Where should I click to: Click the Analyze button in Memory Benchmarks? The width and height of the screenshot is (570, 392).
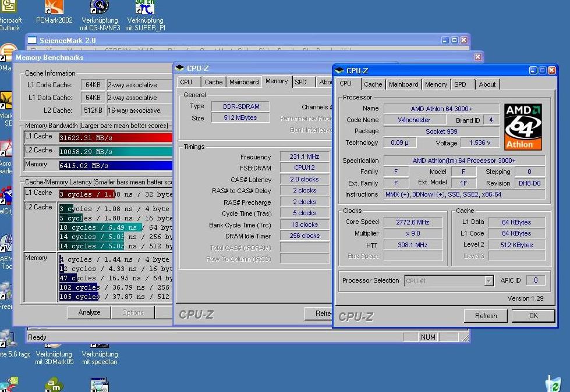pos(89,312)
